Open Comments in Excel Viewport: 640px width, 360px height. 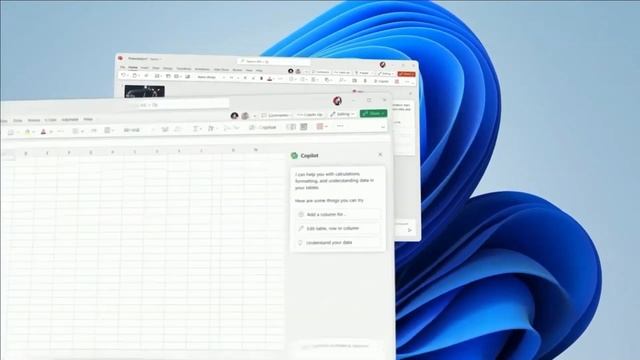click(x=276, y=116)
